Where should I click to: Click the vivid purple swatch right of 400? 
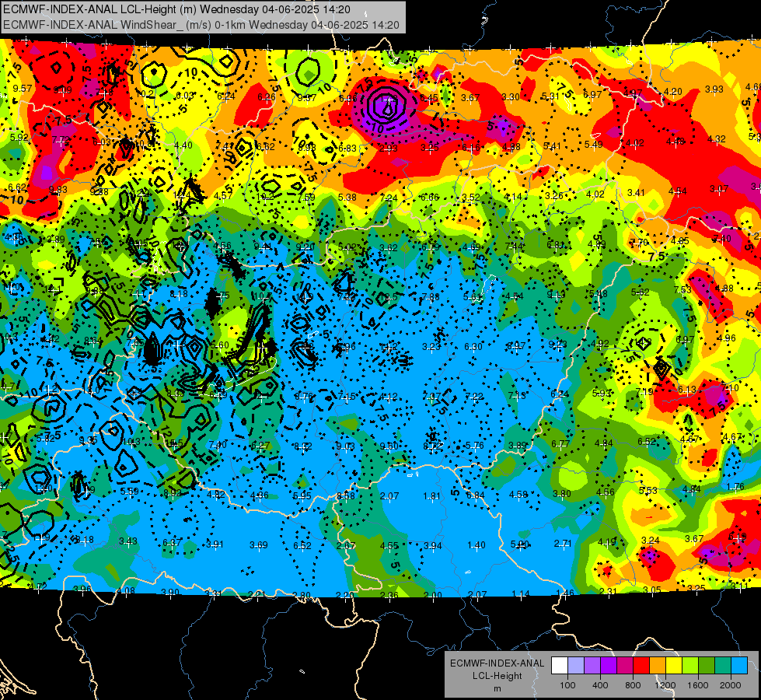(x=609, y=665)
